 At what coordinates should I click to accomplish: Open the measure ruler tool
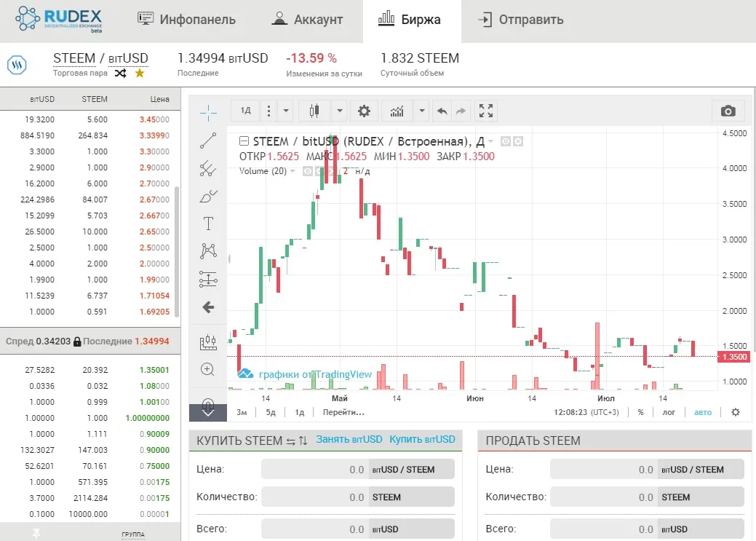click(x=208, y=342)
